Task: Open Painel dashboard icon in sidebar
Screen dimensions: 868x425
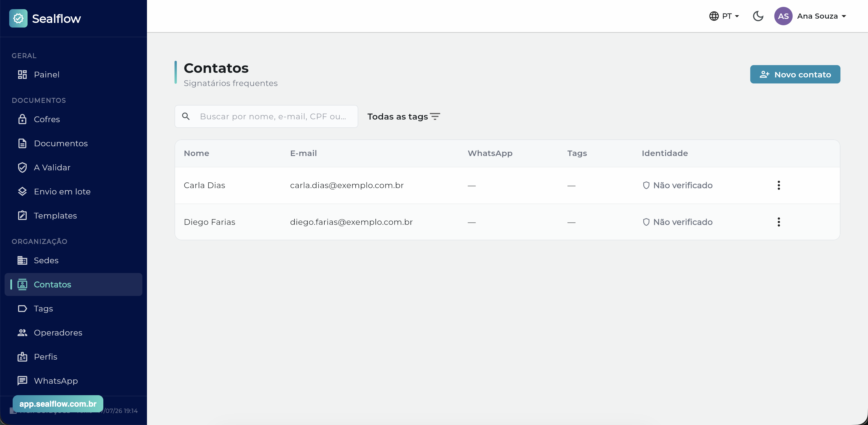Action: coord(22,75)
